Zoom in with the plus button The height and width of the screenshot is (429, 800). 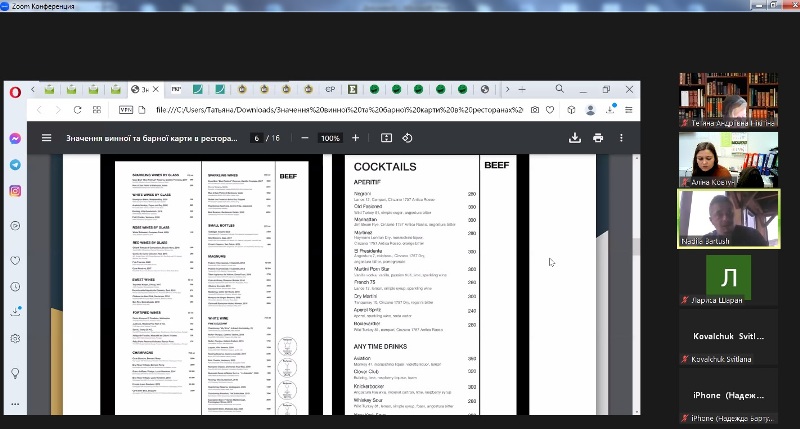355,138
